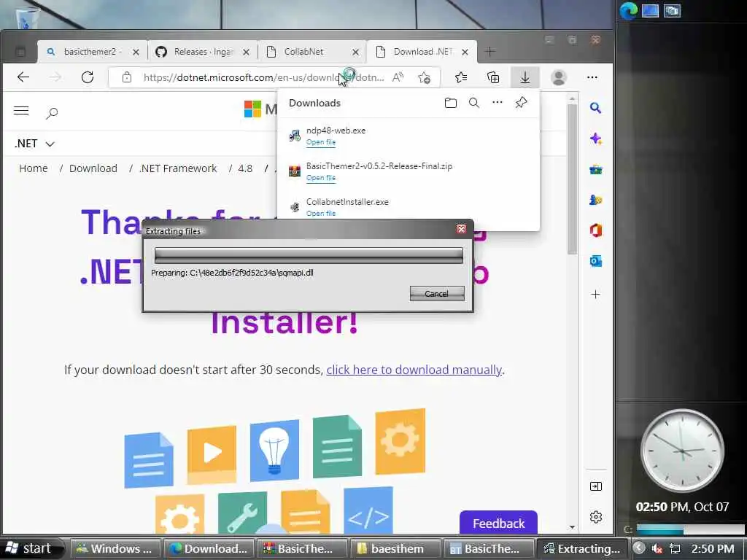Switch to baesthem folder taskbar item
Screen dimensions: 747x560
click(x=395, y=548)
